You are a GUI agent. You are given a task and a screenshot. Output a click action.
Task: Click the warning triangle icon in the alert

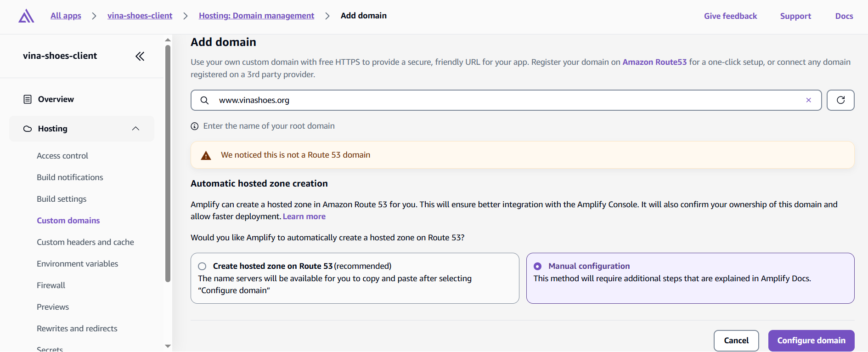pyautogui.click(x=206, y=155)
